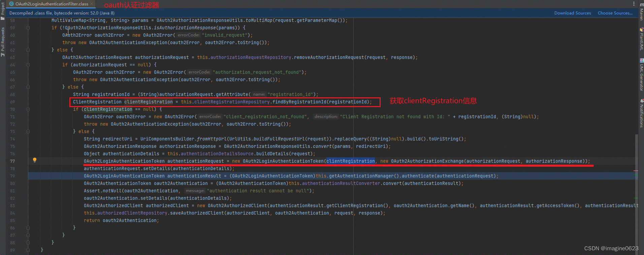Collapse the else block at line 62

28,50
